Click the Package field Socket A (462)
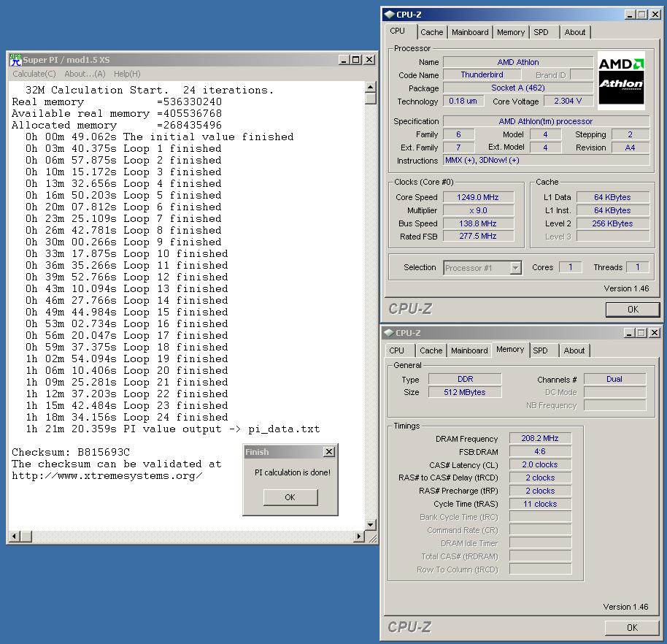 518,88
